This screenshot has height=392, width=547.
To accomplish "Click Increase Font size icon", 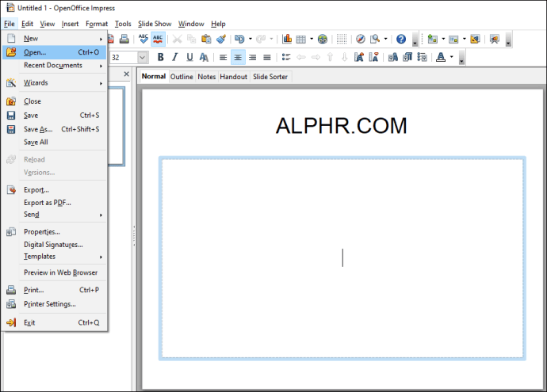I will click(359, 57).
